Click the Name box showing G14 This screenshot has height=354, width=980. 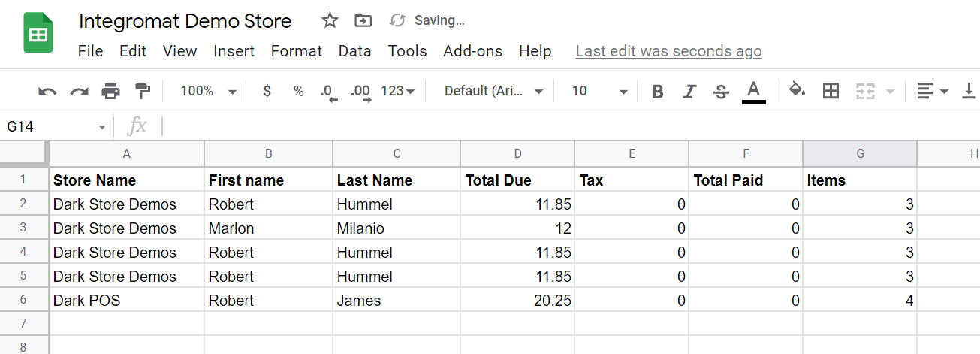tap(49, 127)
